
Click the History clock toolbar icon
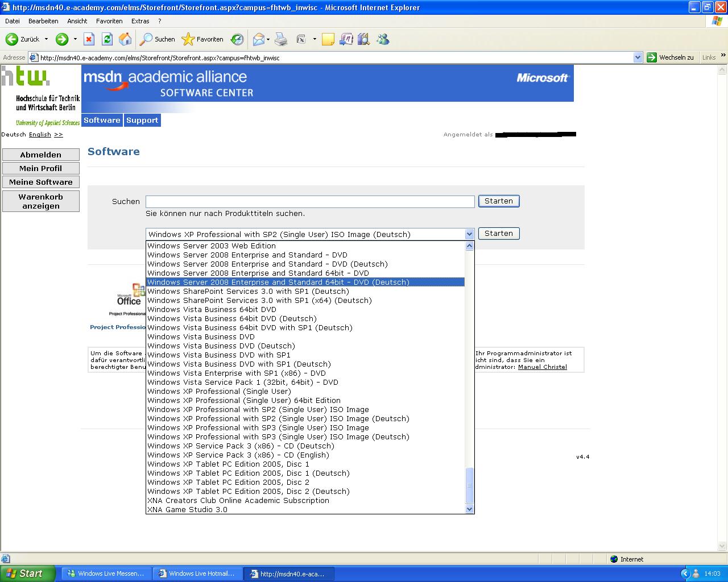click(237, 39)
